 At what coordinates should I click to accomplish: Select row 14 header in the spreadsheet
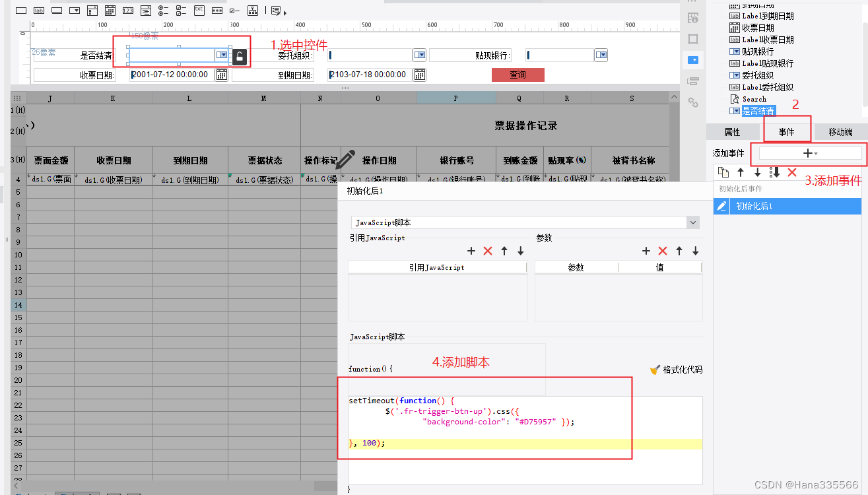18,305
